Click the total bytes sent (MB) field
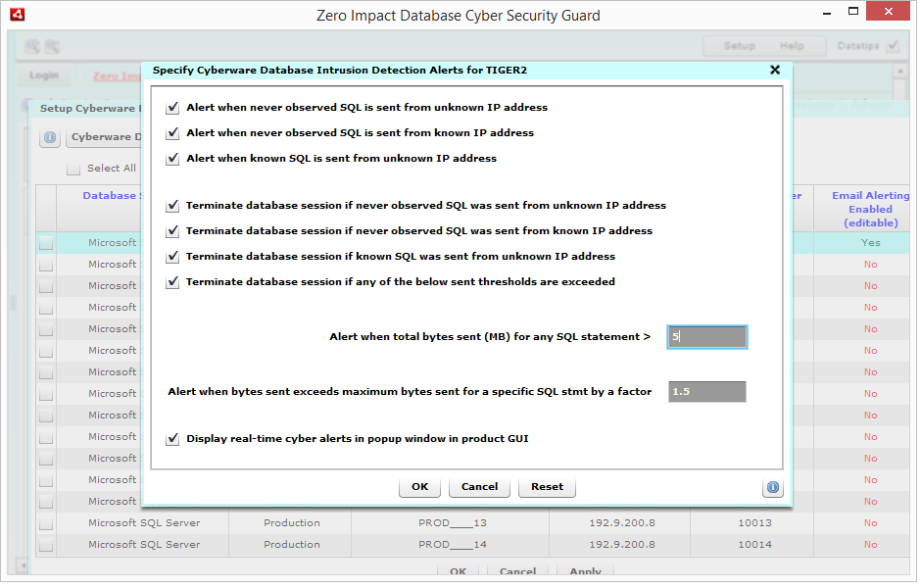921x588 pixels. 706,337
